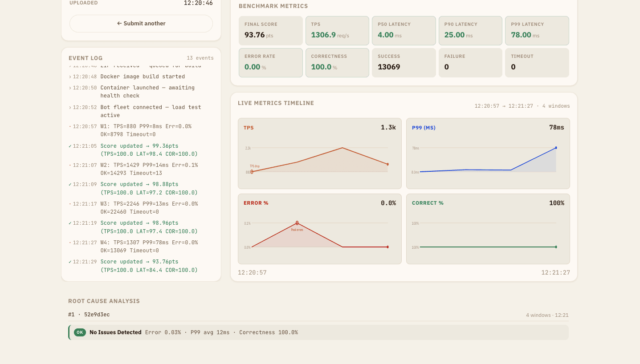Viewport: 640px width, 364px height.
Task: Click the end point of Error % line
Action: click(387, 247)
